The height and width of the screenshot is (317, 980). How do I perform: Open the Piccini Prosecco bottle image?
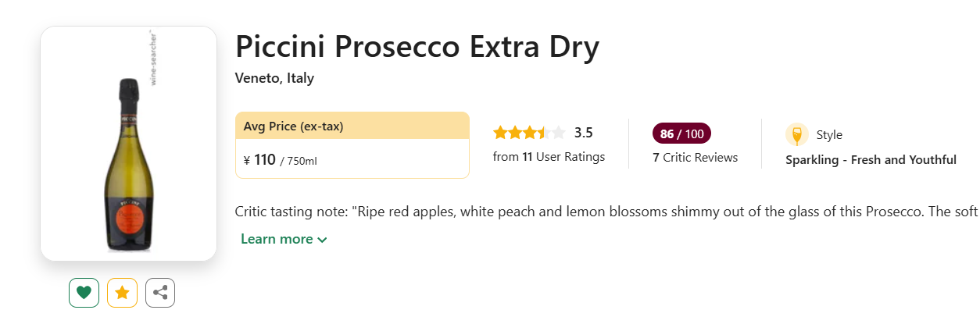click(128, 144)
